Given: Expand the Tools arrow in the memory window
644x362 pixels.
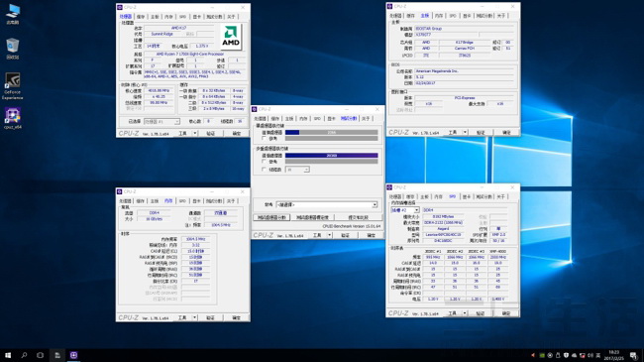Looking at the screenshot, I should pos(194,317).
